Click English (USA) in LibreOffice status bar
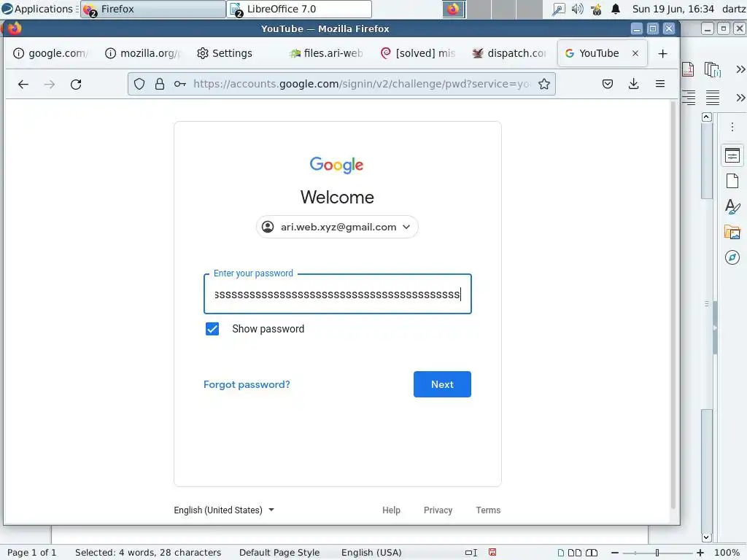This screenshot has height=560, width=747. point(371,553)
